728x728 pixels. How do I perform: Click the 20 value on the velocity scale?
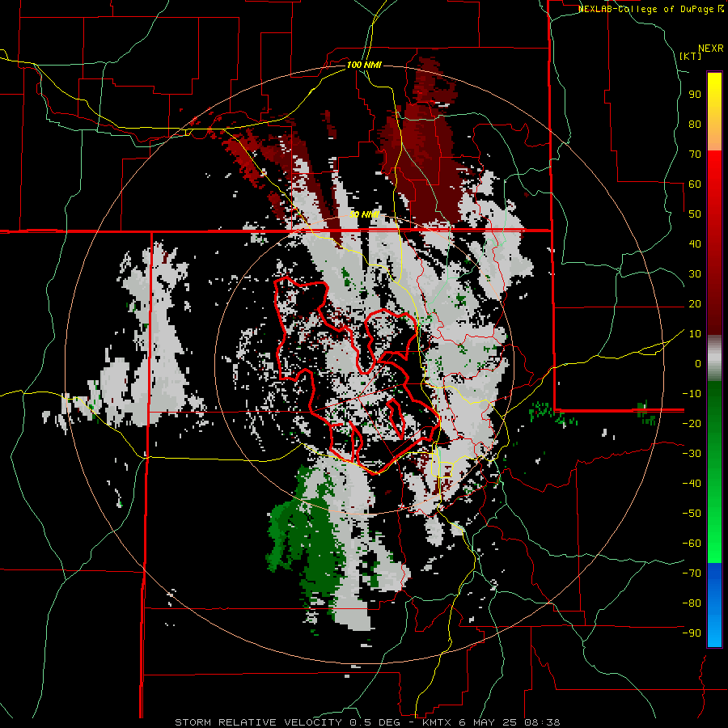(x=695, y=304)
